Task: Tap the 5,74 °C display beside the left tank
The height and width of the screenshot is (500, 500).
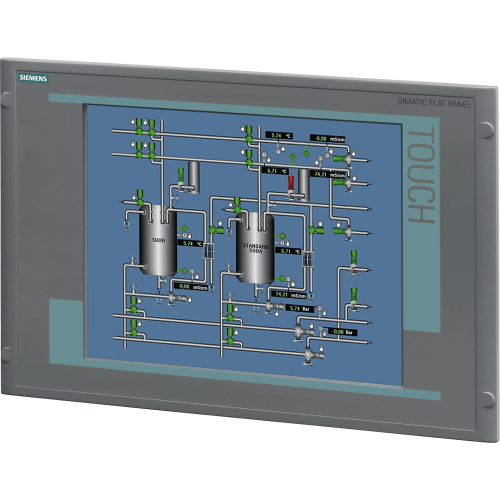Action: (190, 243)
